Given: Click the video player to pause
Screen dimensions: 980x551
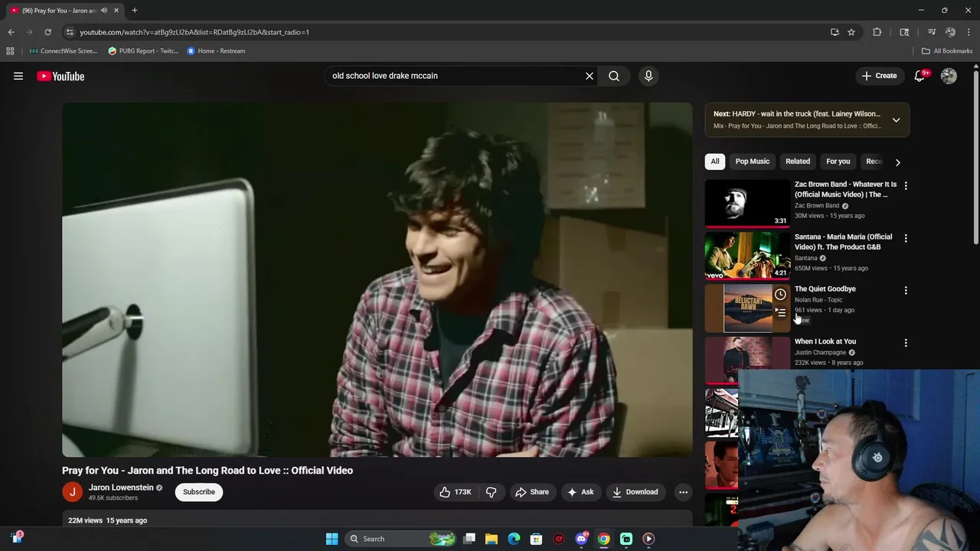Looking at the screenshot, I should click(377, 280).
